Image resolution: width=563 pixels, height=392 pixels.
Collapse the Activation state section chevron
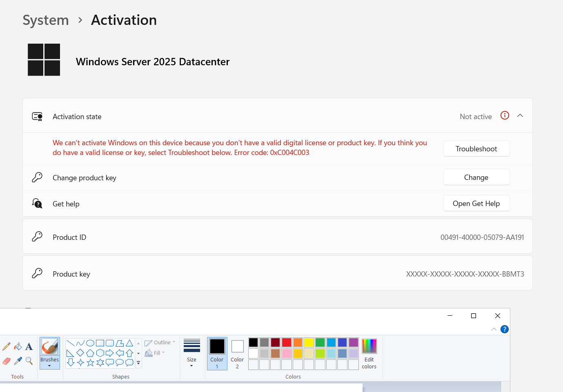[520, 115]
